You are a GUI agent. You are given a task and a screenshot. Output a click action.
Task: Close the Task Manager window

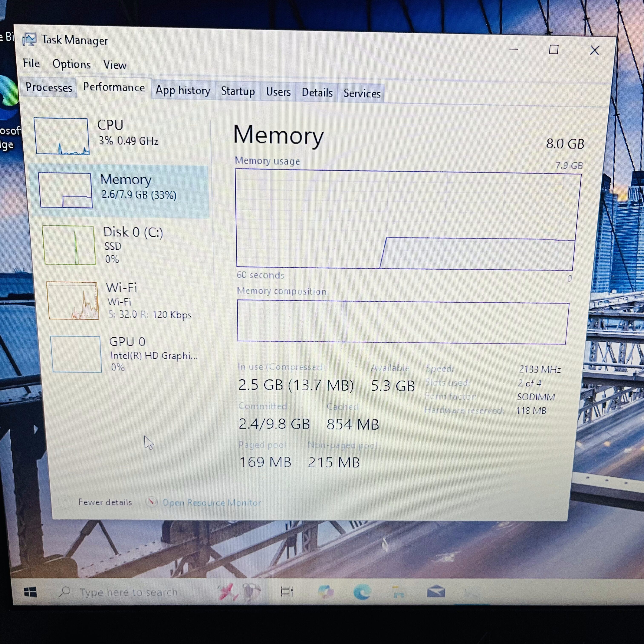coord(594,50)
